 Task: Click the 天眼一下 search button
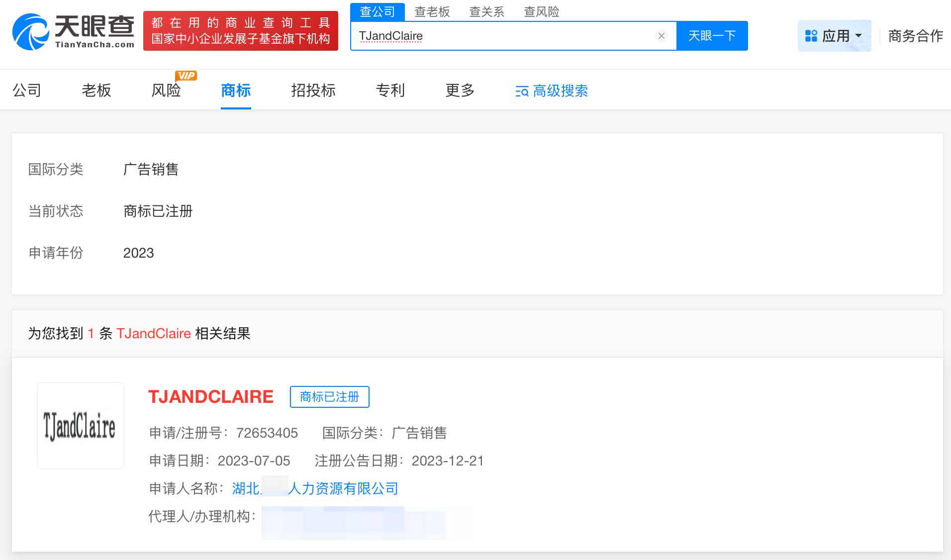712,35
